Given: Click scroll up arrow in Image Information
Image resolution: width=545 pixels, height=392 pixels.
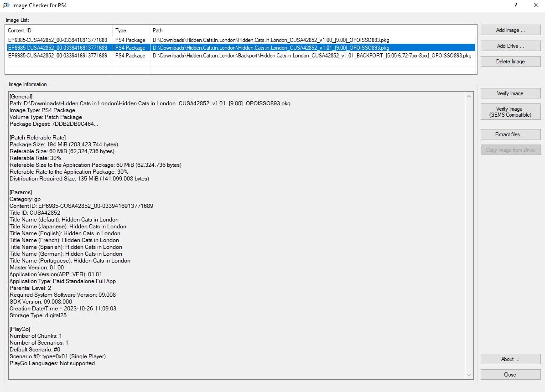Looking at the screenshot, I should [469, 96].
